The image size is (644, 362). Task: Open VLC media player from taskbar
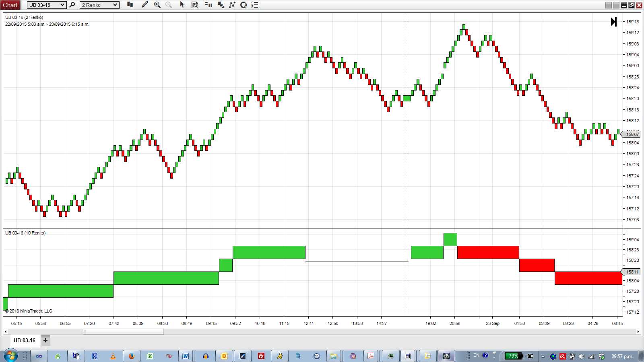pyautogui.click(x=113, y=356)
